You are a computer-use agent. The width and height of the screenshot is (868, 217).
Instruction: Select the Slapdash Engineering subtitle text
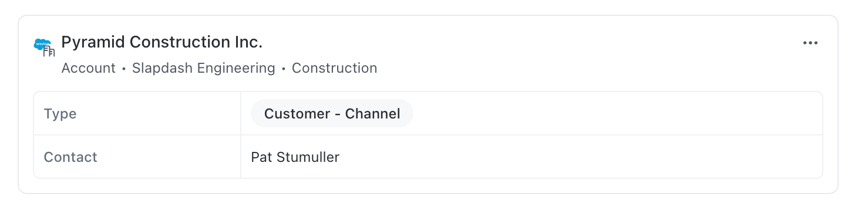(x=204, y=68)
